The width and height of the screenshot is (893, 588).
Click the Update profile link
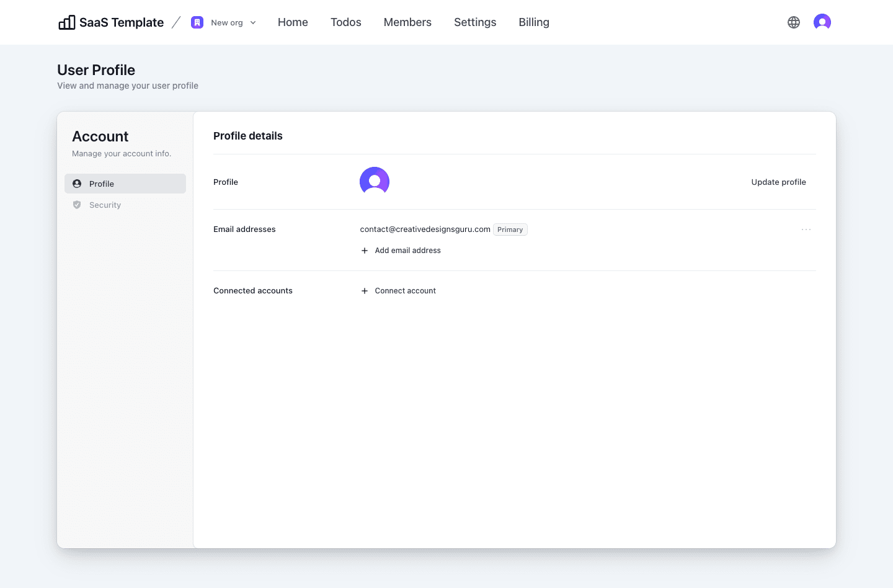(778, 182)
